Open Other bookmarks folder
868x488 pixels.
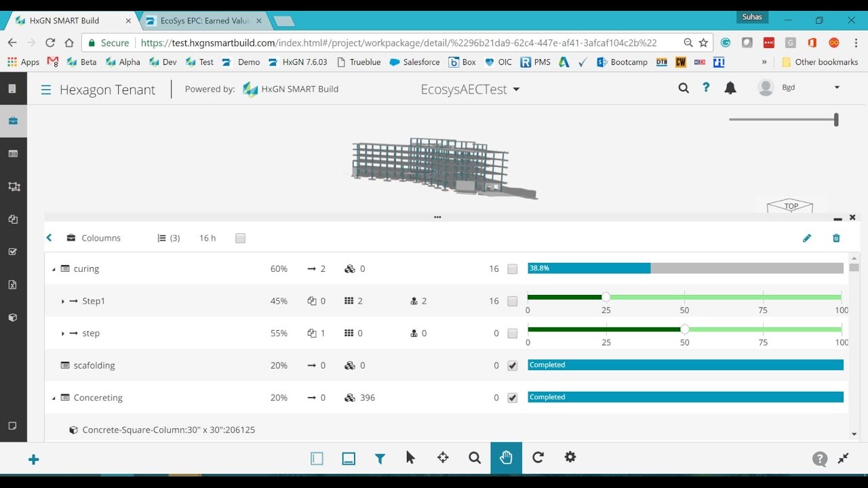pos(820,62)
